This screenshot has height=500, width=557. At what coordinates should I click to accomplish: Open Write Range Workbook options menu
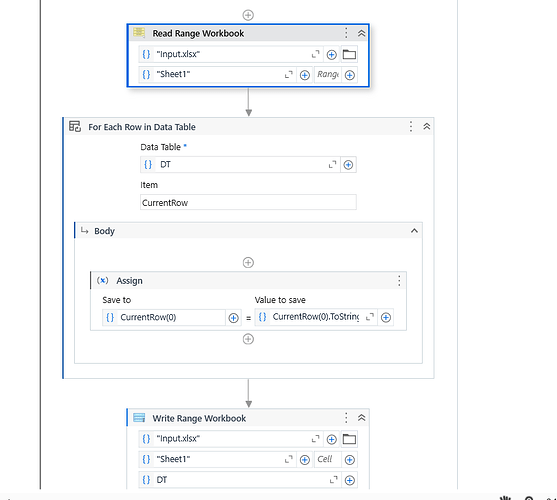click(346, 418)
